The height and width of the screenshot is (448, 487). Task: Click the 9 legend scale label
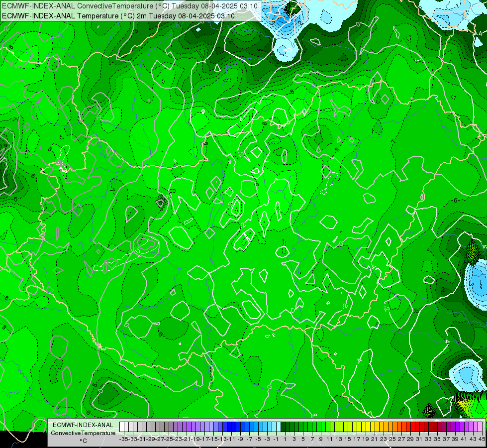coord(321,439)
